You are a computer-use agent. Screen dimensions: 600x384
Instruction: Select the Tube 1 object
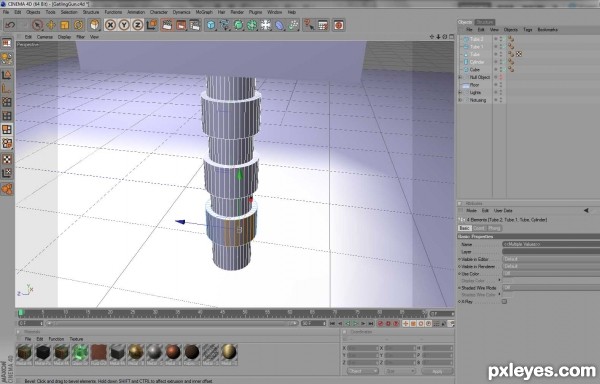point(476,47)
